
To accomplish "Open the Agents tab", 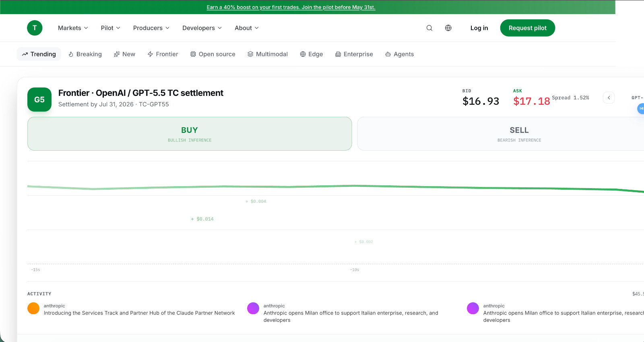I will click(x=400, y=54).
